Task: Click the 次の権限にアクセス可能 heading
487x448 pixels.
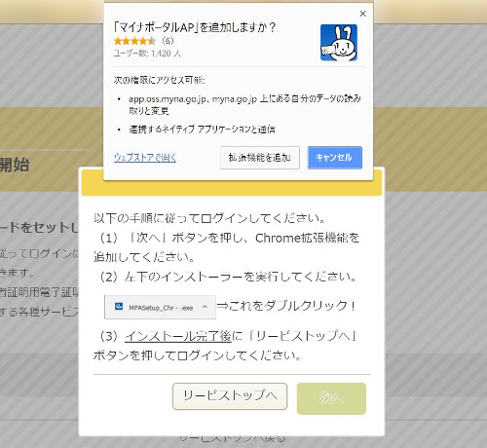Action: 159,80
